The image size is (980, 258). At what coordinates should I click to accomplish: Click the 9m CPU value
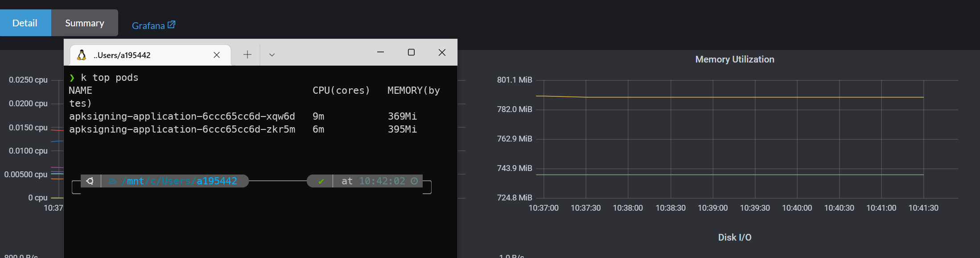tap(318, 117)
